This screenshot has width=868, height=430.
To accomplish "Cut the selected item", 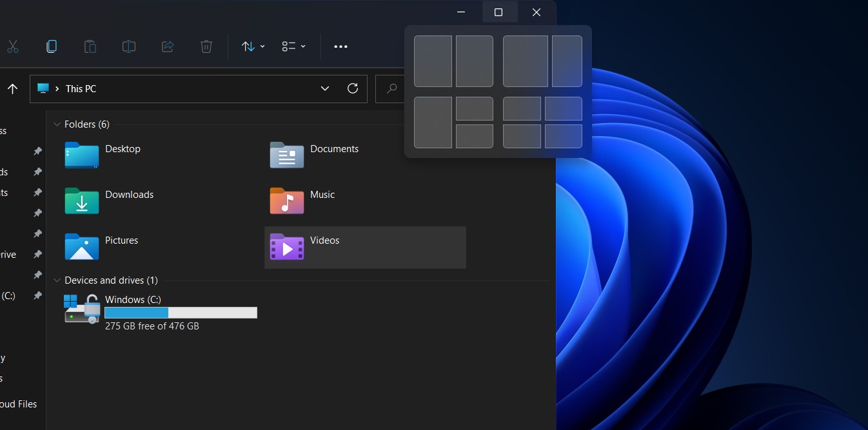I will tap(12, 46).
